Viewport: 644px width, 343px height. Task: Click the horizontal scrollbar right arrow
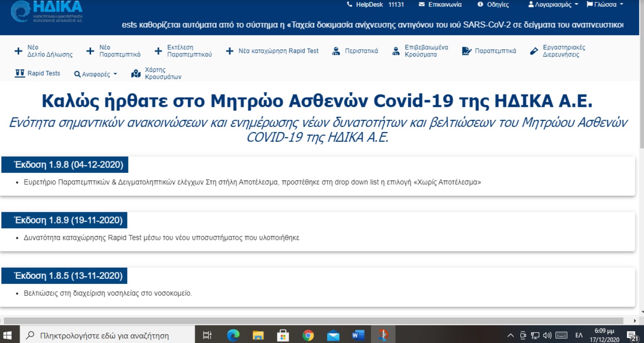(635, 321)
